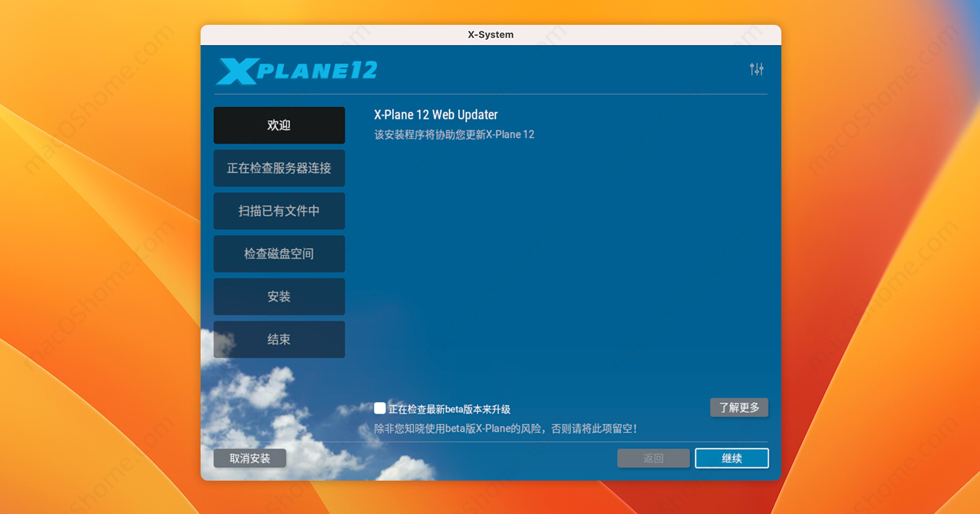This screenshot has width=980, height=514.
Task: Select the 结束 step
Action: click(x=279, y=340)
